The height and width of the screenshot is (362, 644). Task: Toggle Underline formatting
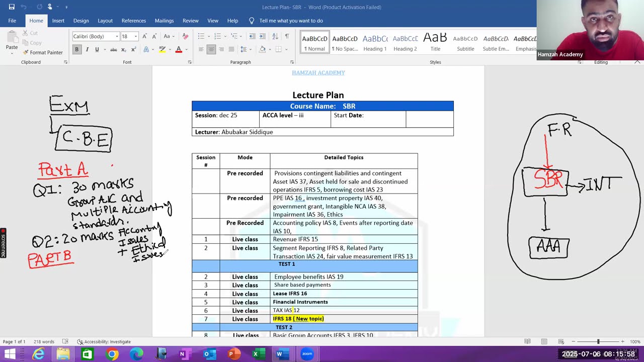[x=97, y=49]
